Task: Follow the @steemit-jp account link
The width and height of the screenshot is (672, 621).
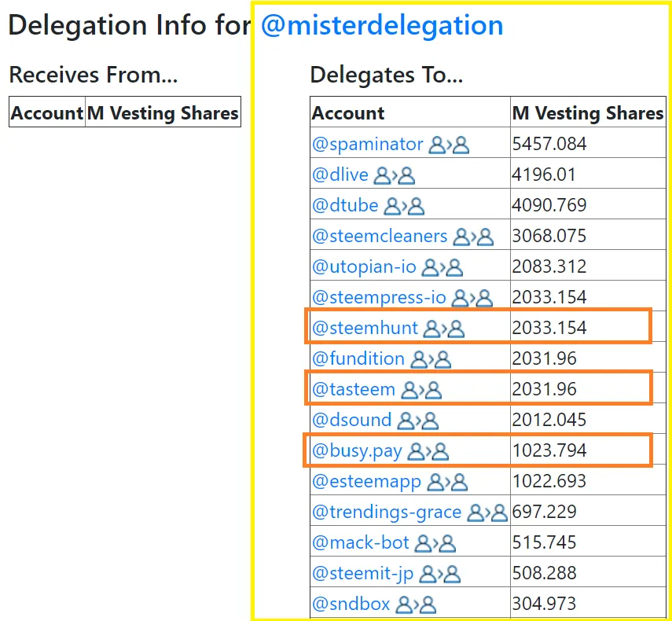Action: [x=362, y=574]
